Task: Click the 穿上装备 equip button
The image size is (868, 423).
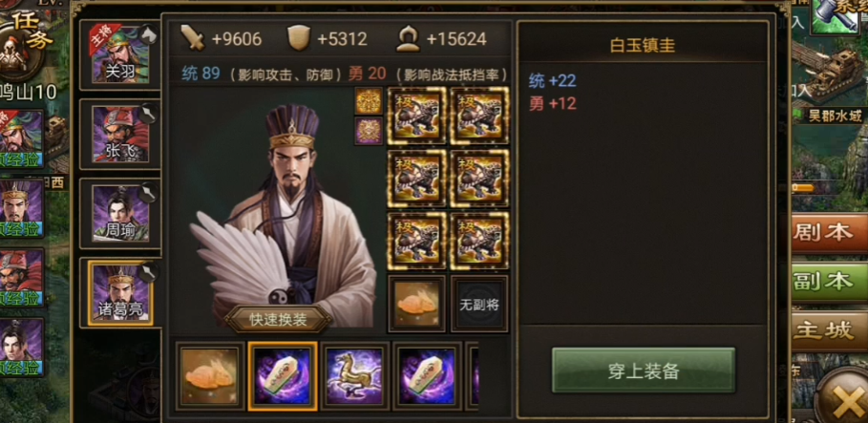Action: pyautogui.click(x=644, y=370)
